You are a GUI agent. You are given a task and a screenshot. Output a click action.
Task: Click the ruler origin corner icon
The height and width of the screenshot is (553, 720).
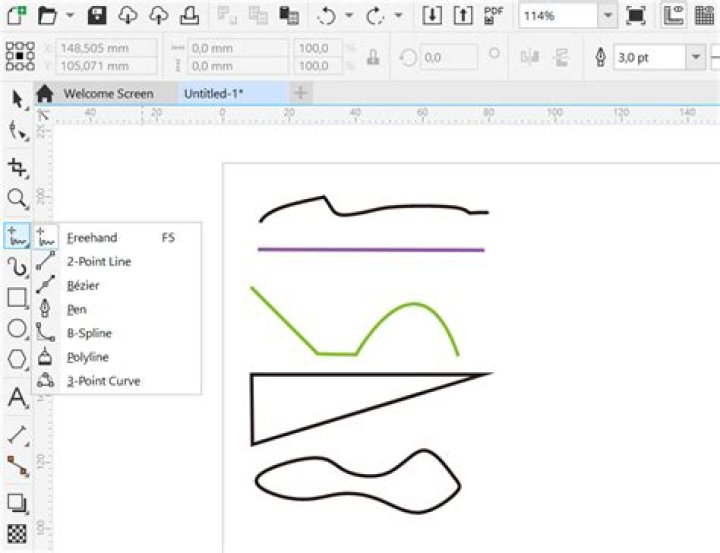pyautogui.click(x=43, y=114)
